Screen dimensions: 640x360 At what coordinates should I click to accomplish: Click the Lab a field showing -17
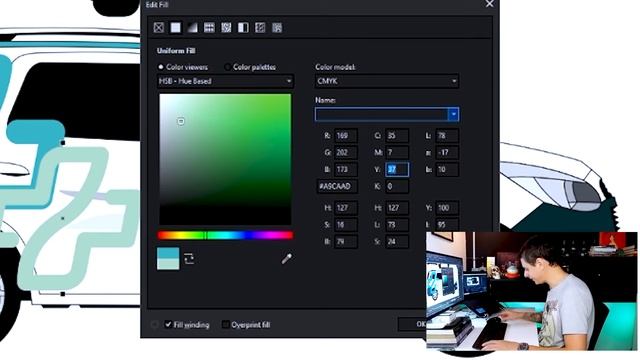coord(447,153)
